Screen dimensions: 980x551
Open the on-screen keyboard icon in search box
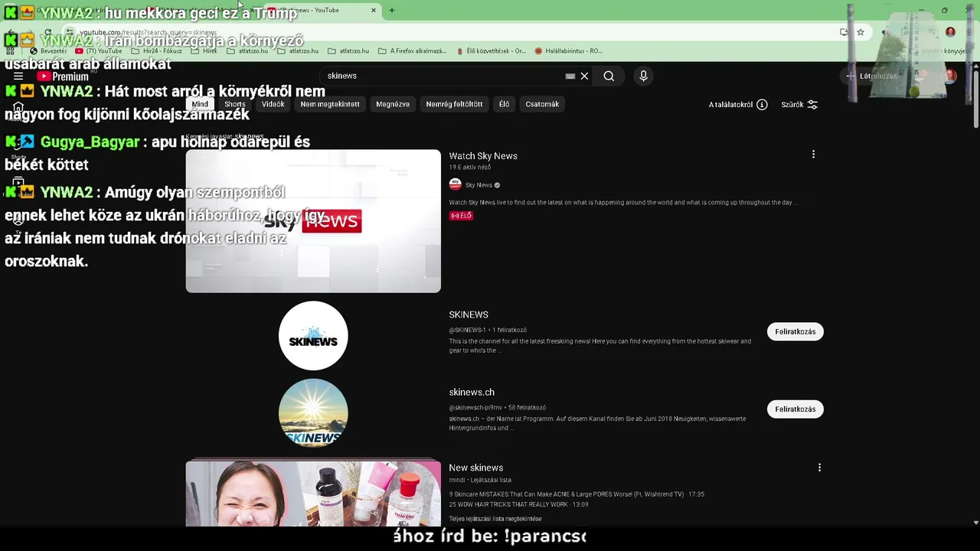(x=570, y=76)
